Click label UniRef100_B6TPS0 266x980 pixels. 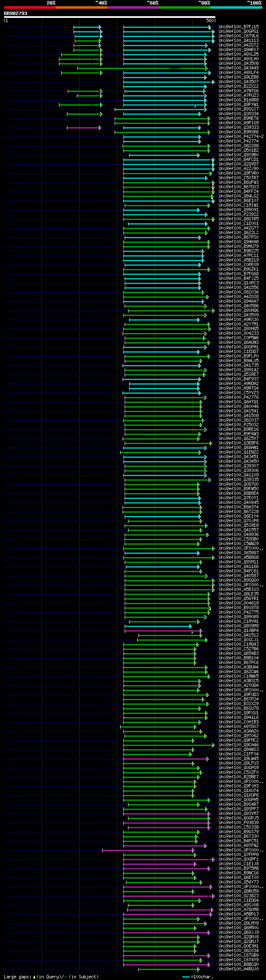pyautogui.click(x=239, y=237)
